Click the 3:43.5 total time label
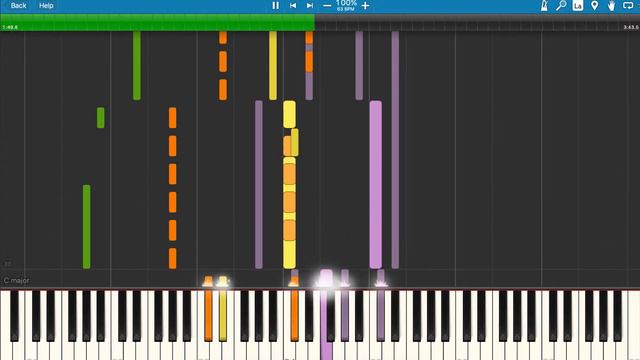The width and height of the screenshot is (640, 360). click(x=631, y=27)
